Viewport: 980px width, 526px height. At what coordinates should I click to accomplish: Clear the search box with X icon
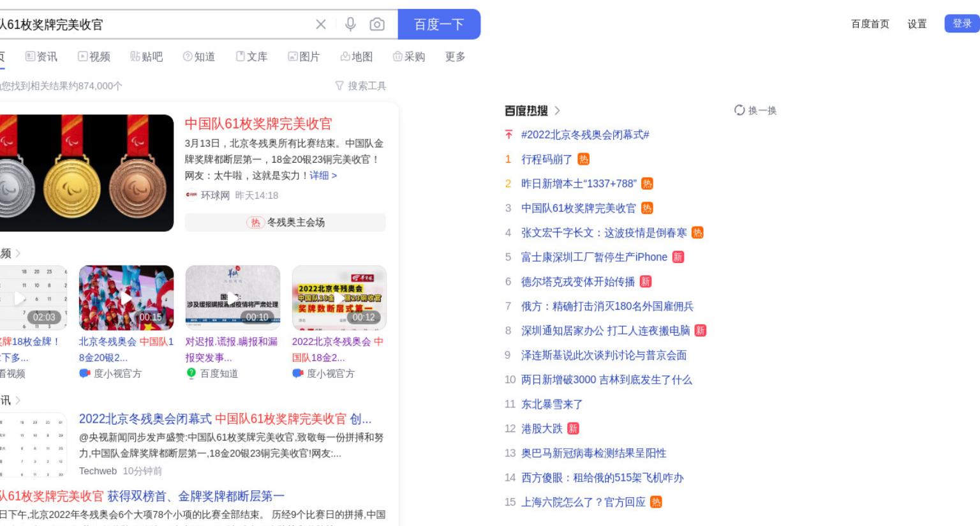pos(321,24)
